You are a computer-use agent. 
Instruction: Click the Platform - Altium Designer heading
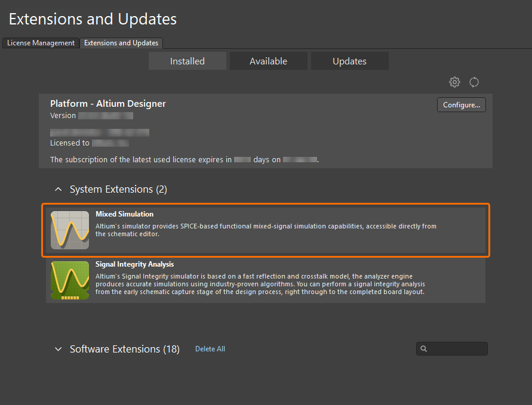[x=108, y=103]
